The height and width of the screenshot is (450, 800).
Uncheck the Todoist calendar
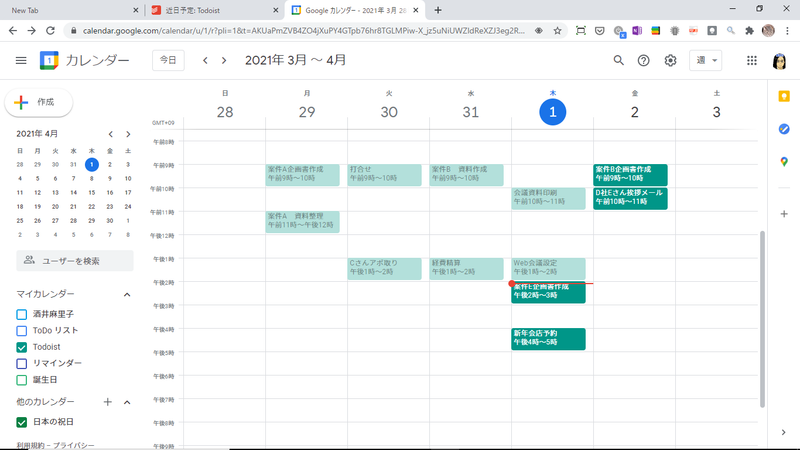coord(21,347)
